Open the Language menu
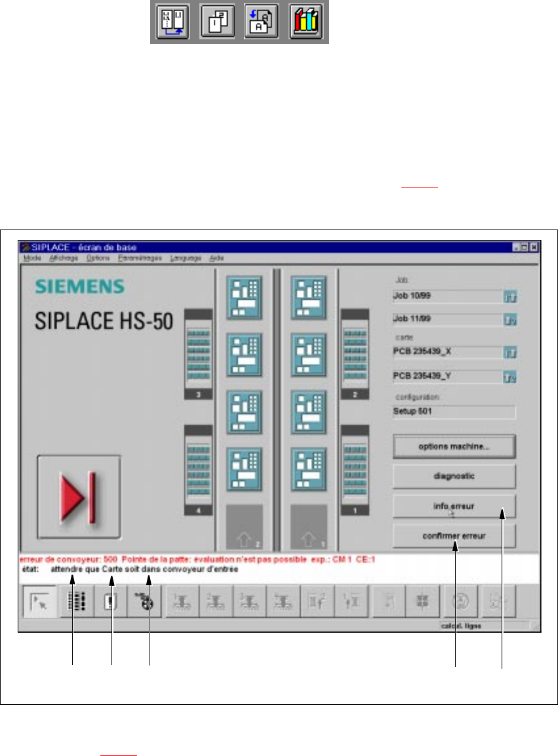The height and width of the screenshot is (756, 558). [x=186, y=258]
